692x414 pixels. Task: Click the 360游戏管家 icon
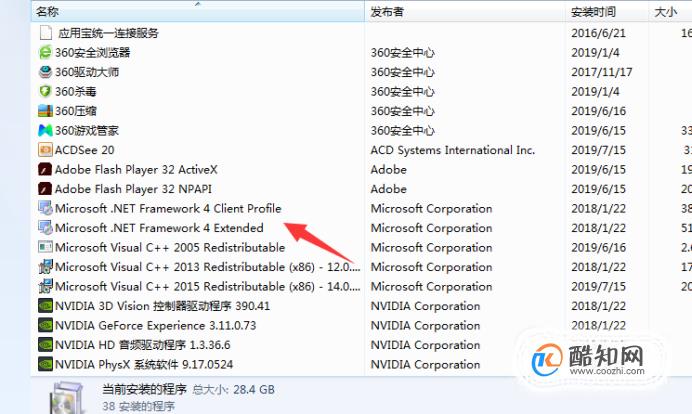[45, 130]
